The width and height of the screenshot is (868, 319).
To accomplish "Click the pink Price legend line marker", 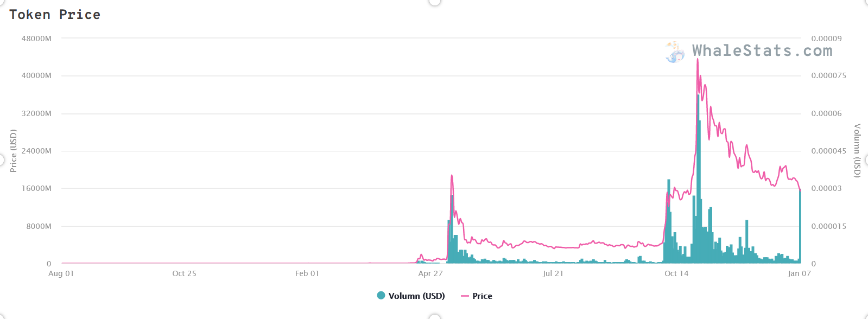I will pos(465,296).
